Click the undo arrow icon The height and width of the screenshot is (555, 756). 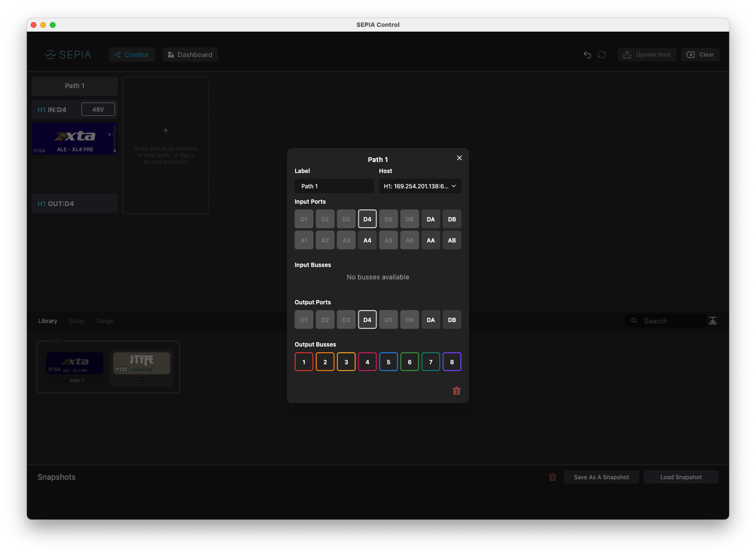coord(587,55)
